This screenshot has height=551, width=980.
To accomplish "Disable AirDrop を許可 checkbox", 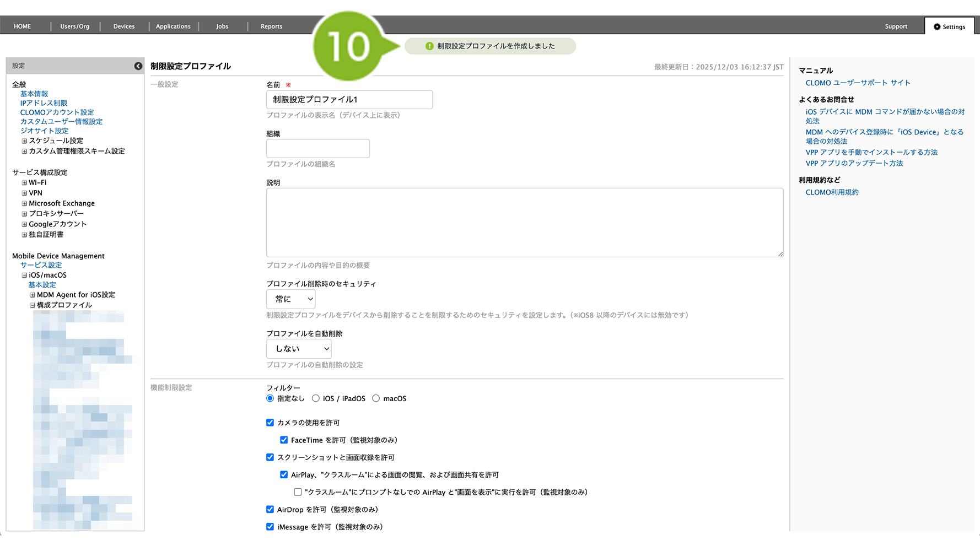I will [x=270, y=510].
